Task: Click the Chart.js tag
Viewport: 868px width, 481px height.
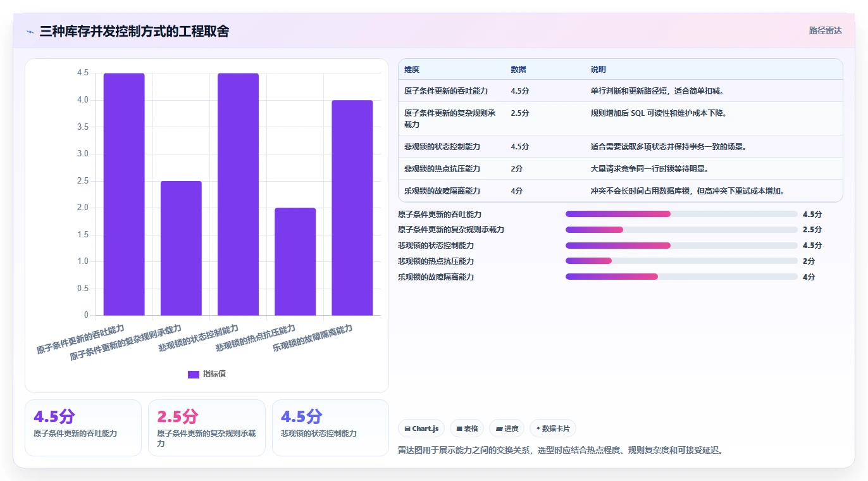Action: pyautogui.click(x=421, y=428)
